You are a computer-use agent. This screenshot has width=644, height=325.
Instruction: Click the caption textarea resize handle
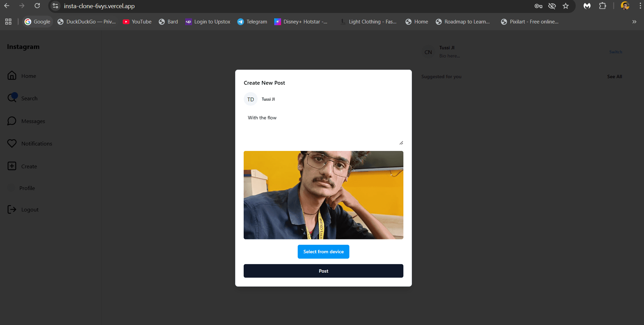click(401, 143)
